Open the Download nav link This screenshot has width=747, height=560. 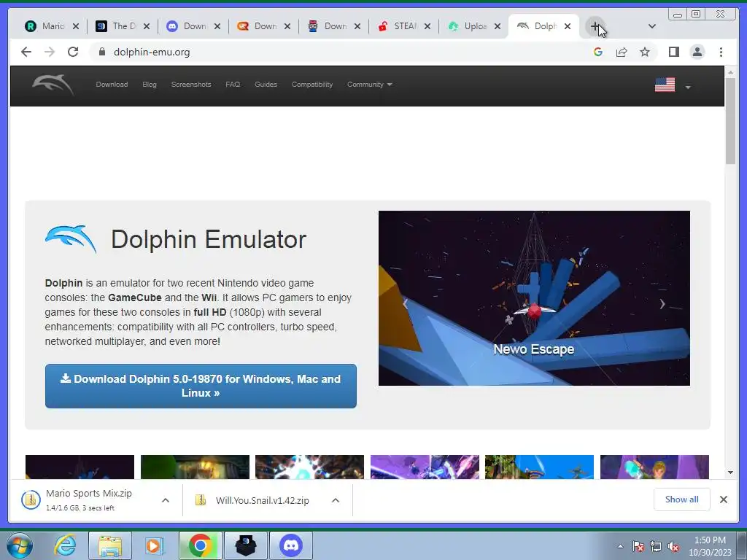tap(112, 85)
